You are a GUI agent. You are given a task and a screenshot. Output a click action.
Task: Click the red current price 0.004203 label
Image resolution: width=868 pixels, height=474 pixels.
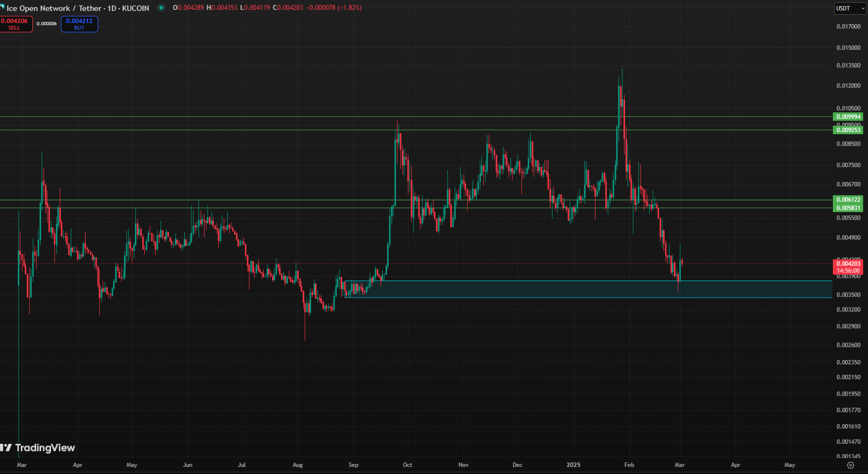(x=848, y=264)
